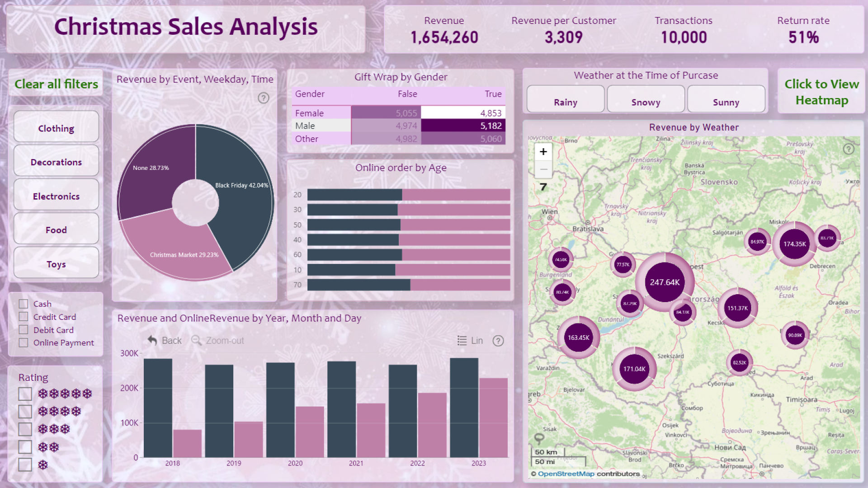
Task: Tick the four-star rating checkbox
Action: [25, 411]
